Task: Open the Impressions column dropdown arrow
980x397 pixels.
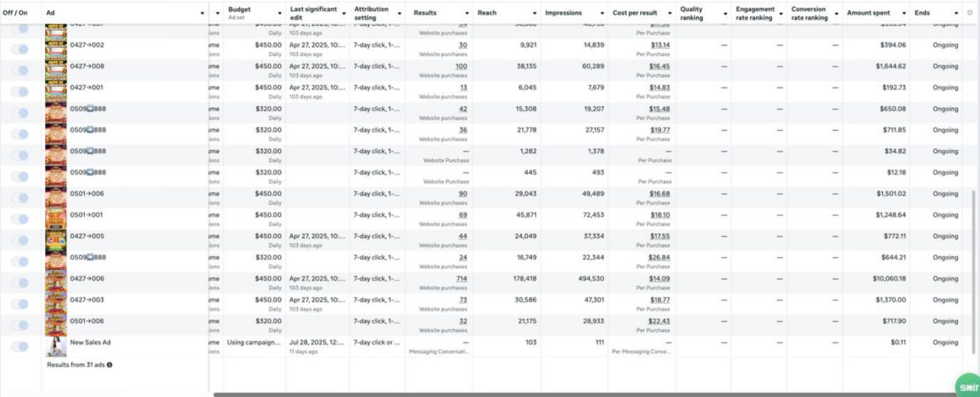Action: (600, 13)
